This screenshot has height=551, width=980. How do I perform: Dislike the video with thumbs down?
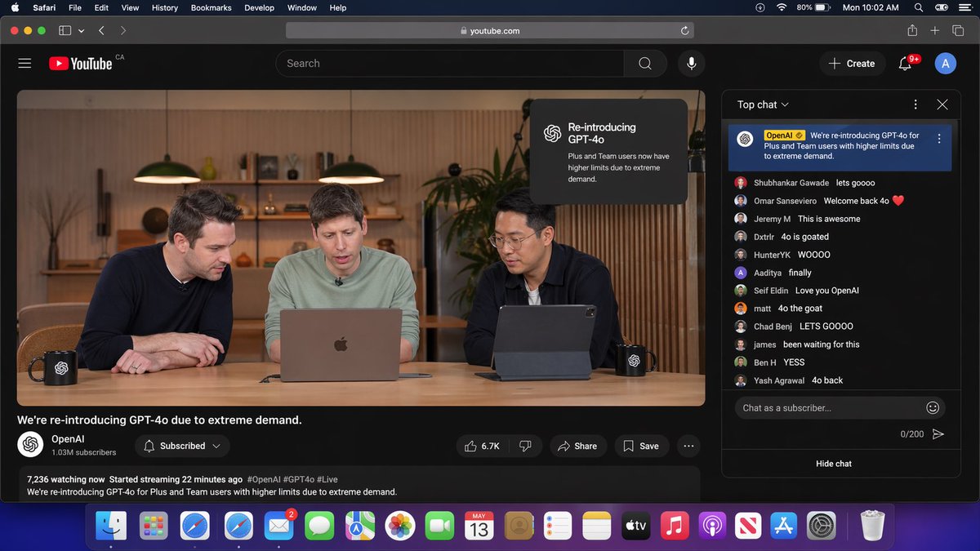pos(525,446)
